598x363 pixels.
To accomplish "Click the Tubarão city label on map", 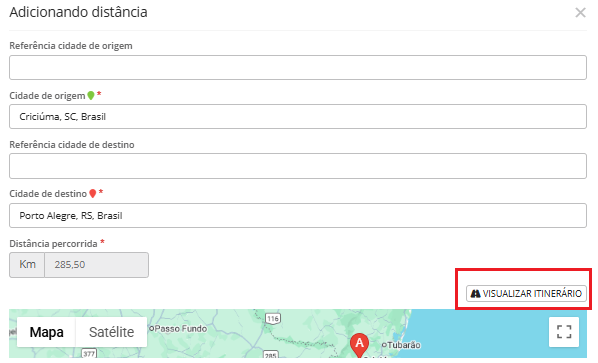I will point(401,345).
